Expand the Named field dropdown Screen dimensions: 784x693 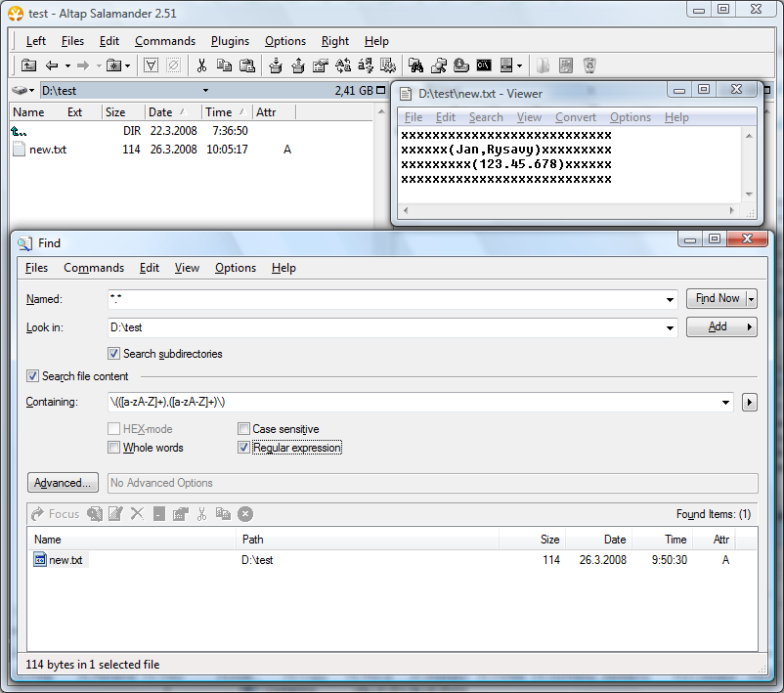pyautogui.click(x=670, y=299)
